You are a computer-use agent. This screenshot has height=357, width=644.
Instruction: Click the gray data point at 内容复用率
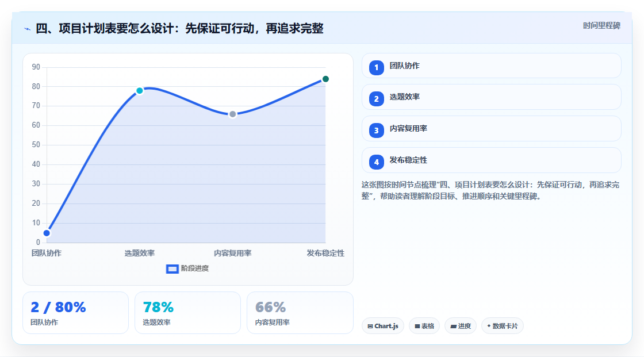click(x=232, y=114)
